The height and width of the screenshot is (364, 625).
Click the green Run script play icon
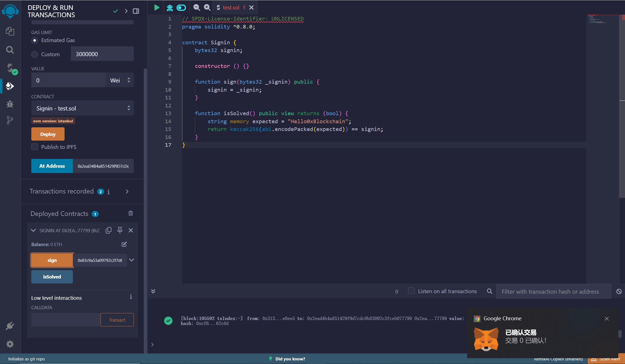[x=157, y=7]
